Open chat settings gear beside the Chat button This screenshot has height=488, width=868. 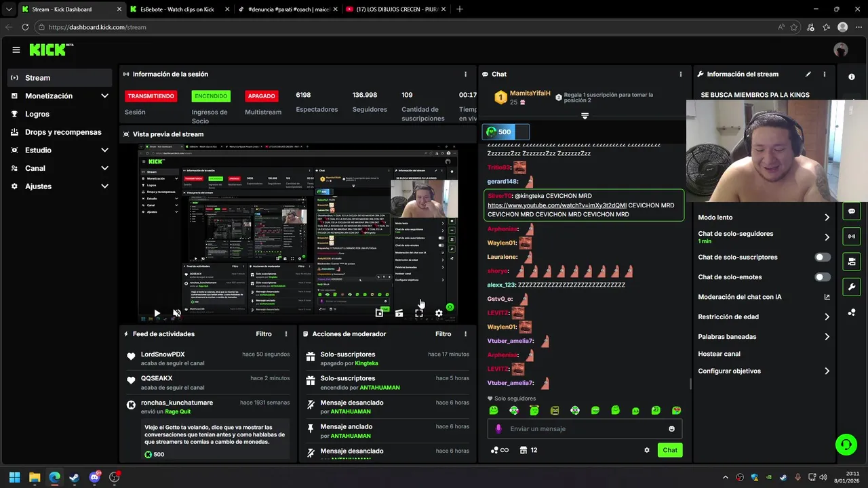click(647, 450)
